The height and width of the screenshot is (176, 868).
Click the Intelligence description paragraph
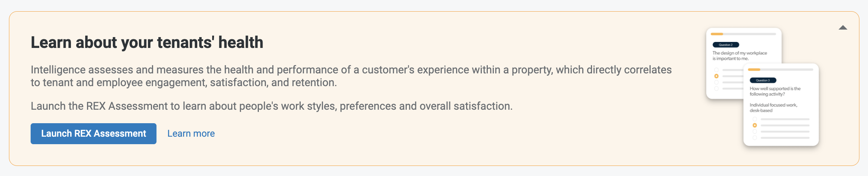351,76
